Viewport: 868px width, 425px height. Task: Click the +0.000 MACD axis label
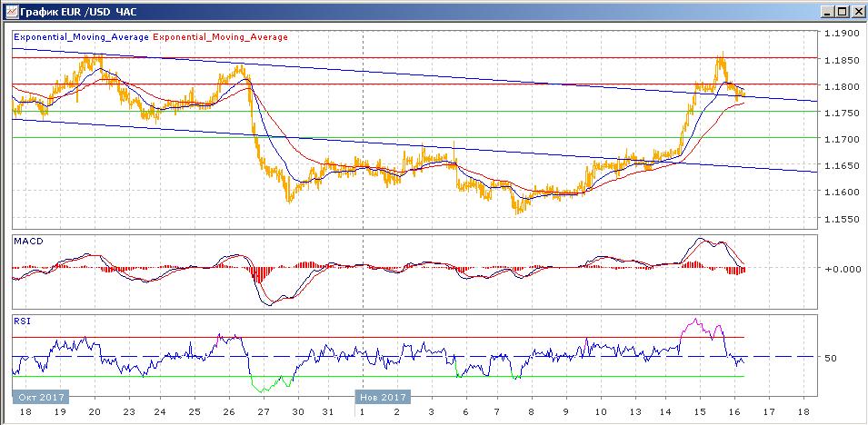841,269
